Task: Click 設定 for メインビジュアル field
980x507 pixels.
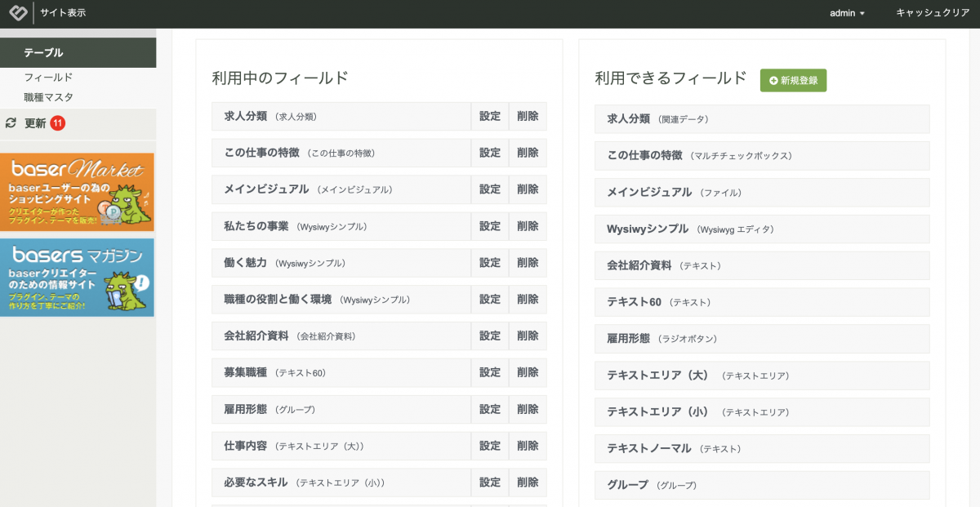Action: click(x=490, y=189)
